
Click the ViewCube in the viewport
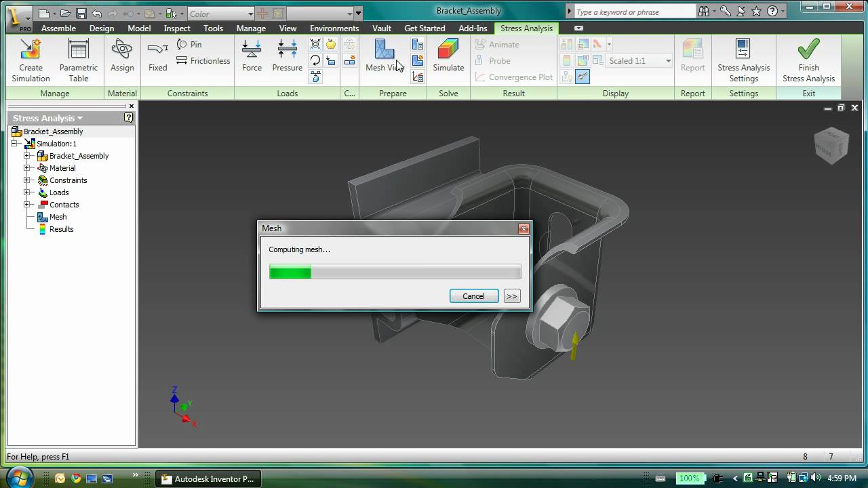[831, 145]
